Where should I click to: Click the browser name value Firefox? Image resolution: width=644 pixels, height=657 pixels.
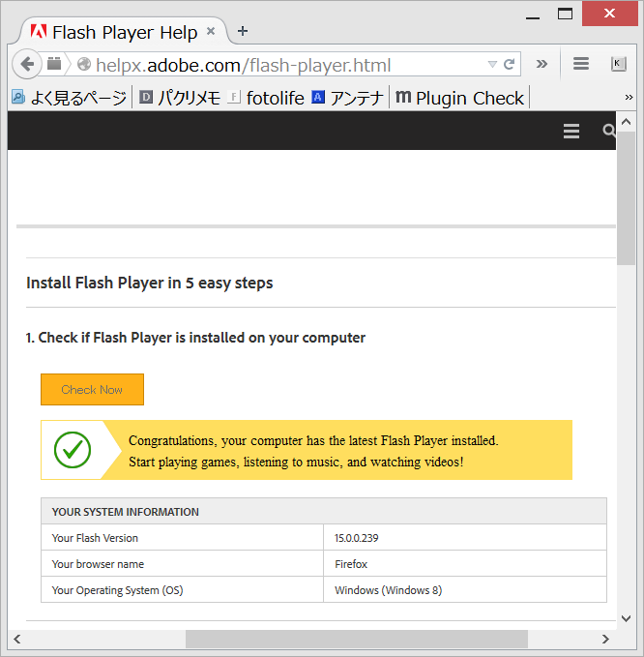coord(351,564)
